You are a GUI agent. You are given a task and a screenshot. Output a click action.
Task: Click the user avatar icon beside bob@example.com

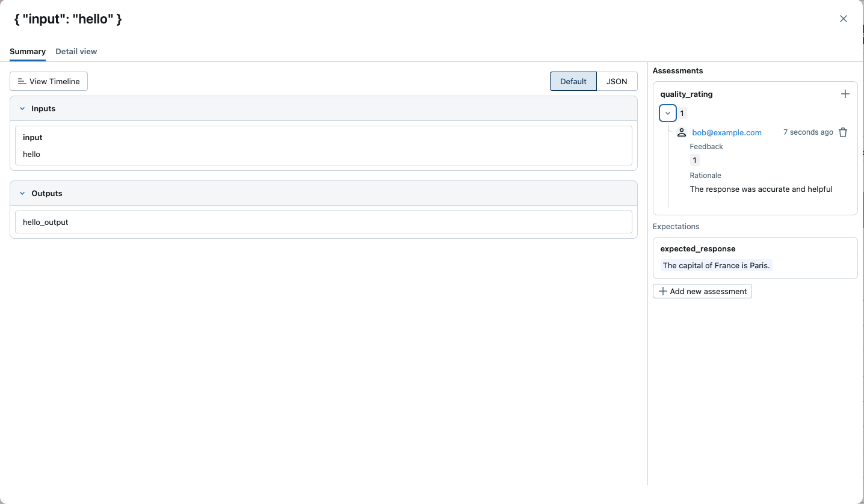pos(682,132)
